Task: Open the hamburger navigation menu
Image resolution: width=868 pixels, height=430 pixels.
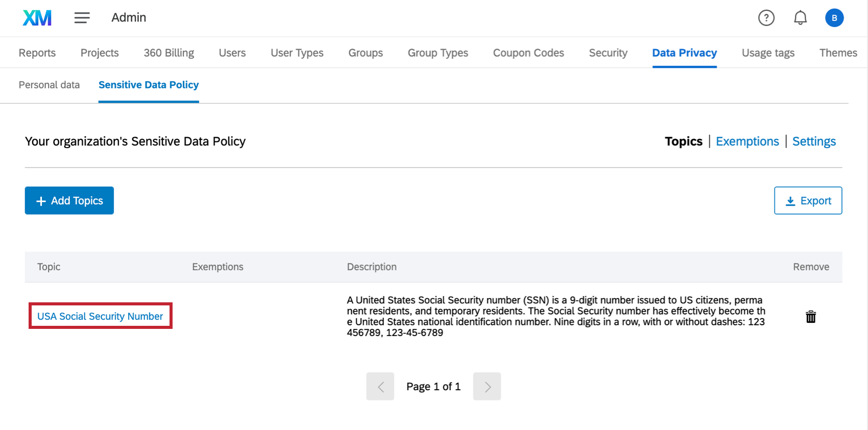Action: click(x=82, y=18)
